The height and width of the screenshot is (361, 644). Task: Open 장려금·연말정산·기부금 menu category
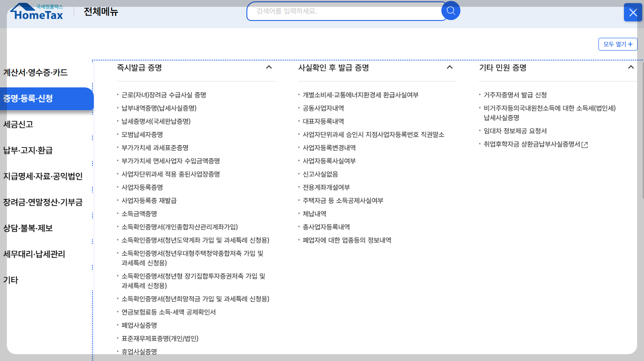(x=43, y=202)
